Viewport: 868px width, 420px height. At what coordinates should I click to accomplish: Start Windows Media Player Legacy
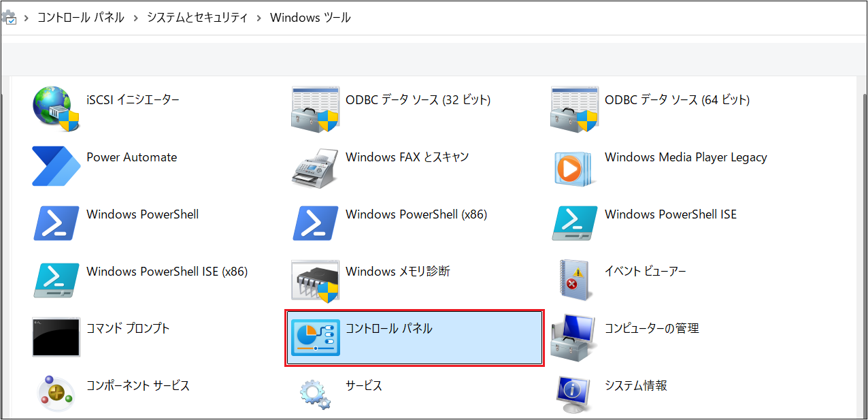pyautogui.click(x=685, y=157)
